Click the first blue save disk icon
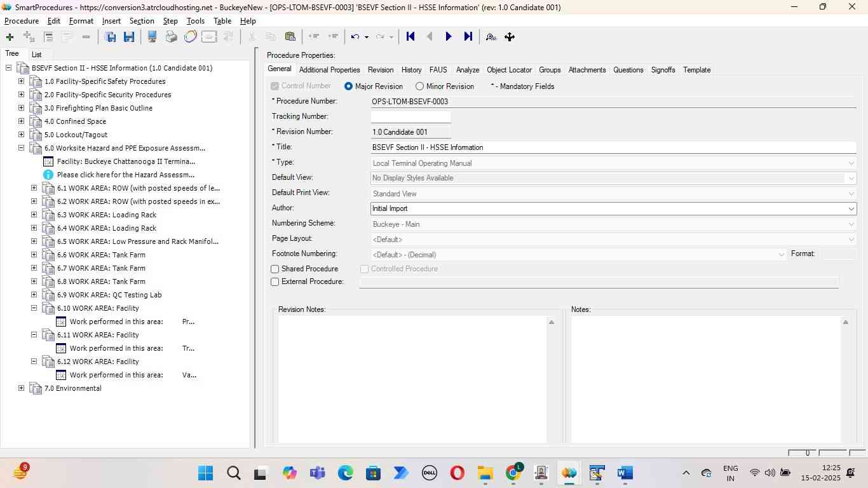 (111, 37)
